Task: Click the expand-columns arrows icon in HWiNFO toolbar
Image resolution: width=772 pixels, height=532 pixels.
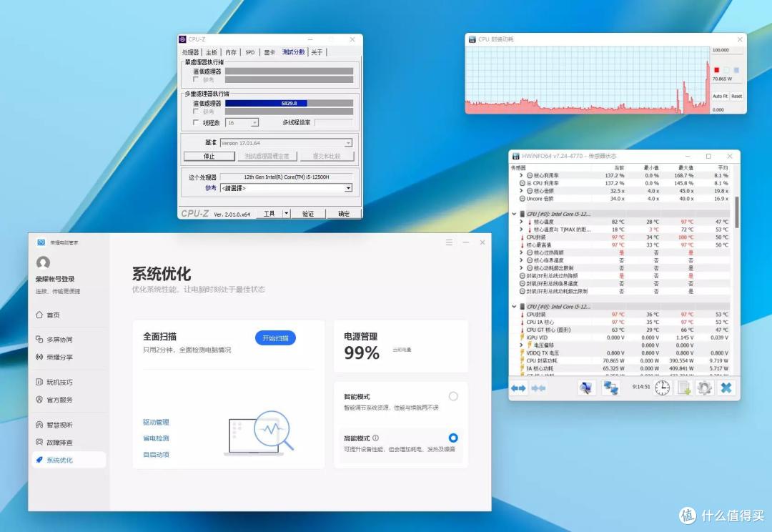Action: [518, 388]
